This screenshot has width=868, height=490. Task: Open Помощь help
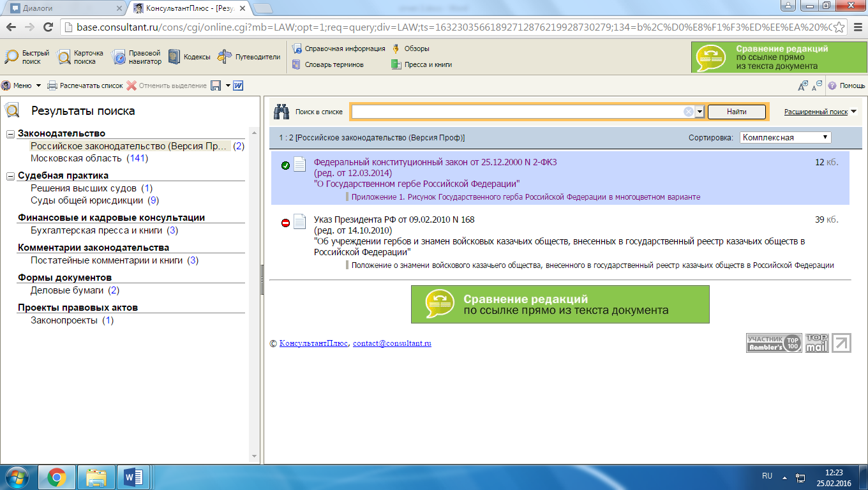click(x=847, y=85)
